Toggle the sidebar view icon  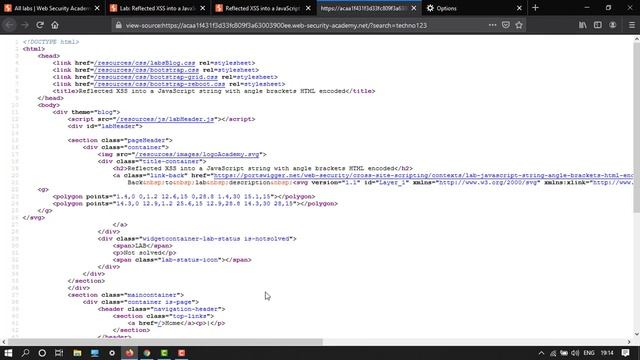coord(598,25)
